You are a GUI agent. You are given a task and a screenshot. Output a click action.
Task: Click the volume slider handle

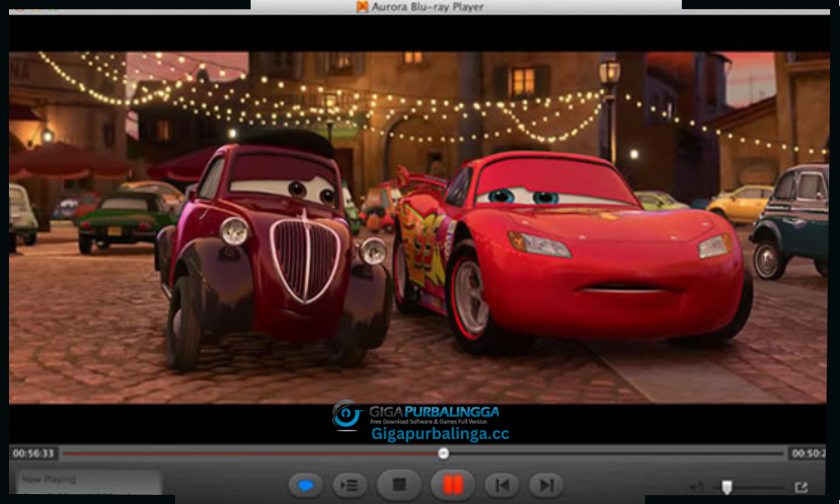(727, 487)
